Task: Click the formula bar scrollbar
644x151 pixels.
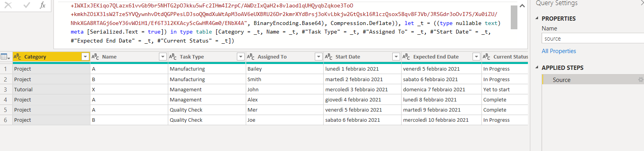Action: [514, 17]
